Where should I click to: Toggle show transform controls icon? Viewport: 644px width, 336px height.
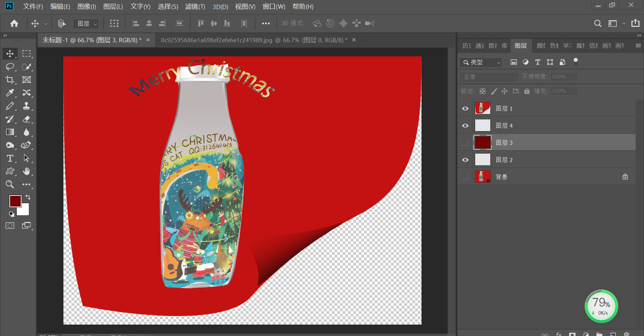(x=114, y=23)
